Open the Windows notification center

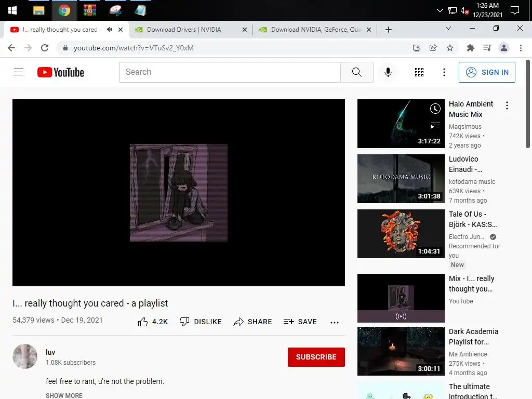[515, 10]
